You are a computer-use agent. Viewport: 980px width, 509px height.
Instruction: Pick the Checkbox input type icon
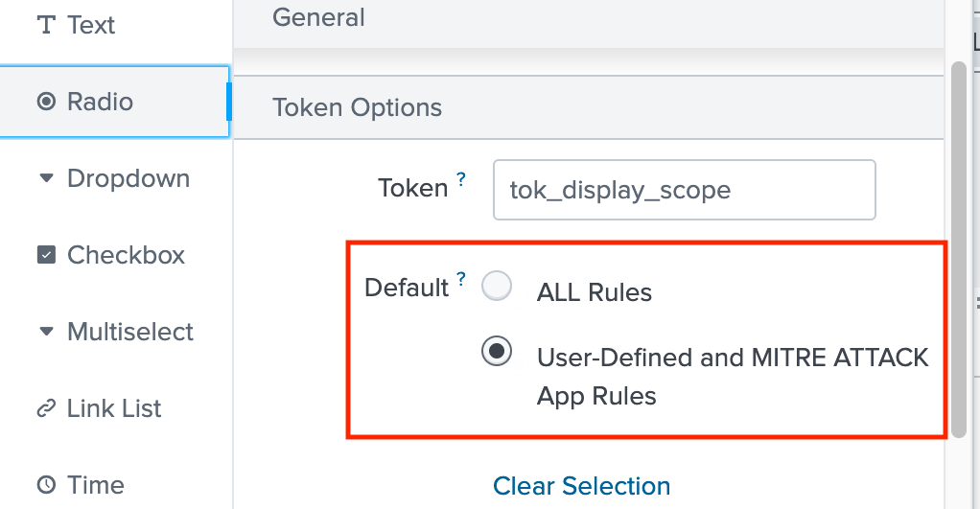tap(45, 255)
